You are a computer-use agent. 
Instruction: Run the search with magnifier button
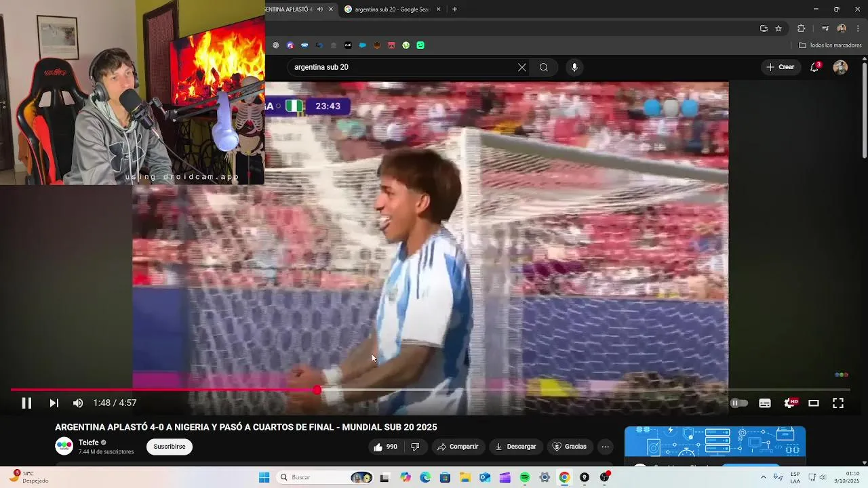[x=544, y=67]
